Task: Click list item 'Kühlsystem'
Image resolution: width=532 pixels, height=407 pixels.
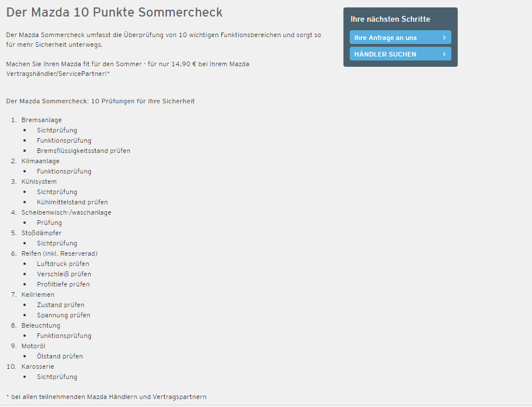Action: (x=39, y=182)
